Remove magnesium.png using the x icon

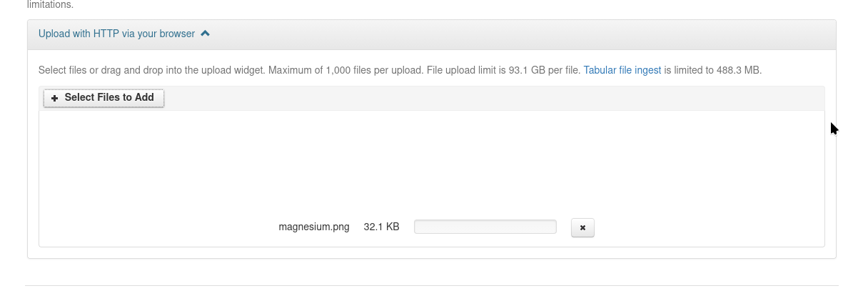(x=582, y=228)
